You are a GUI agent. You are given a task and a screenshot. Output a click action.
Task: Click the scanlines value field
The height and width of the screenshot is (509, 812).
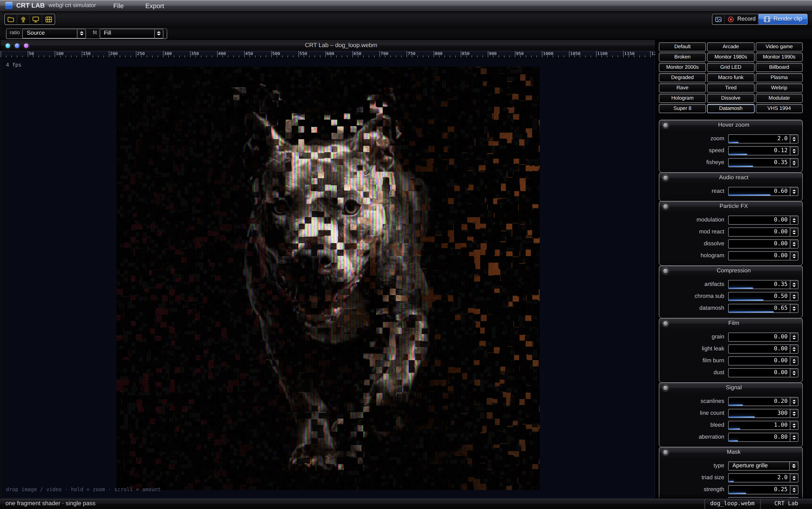pos(759,401)
